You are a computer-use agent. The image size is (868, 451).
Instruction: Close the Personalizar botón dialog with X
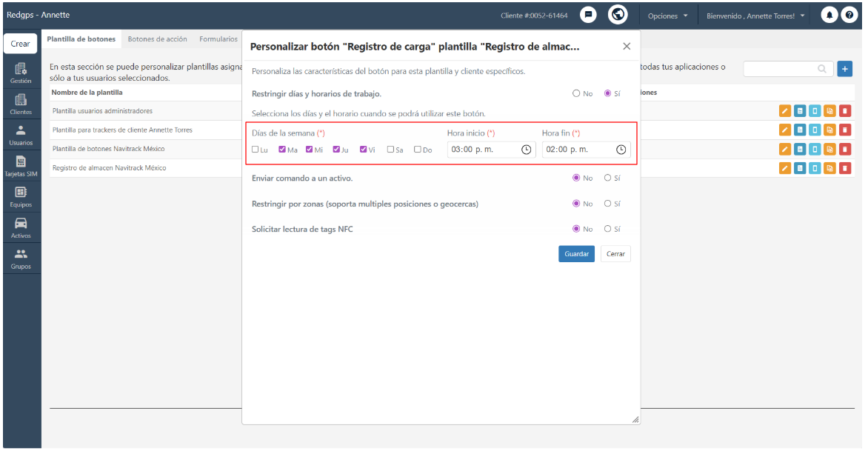point(627,47)
